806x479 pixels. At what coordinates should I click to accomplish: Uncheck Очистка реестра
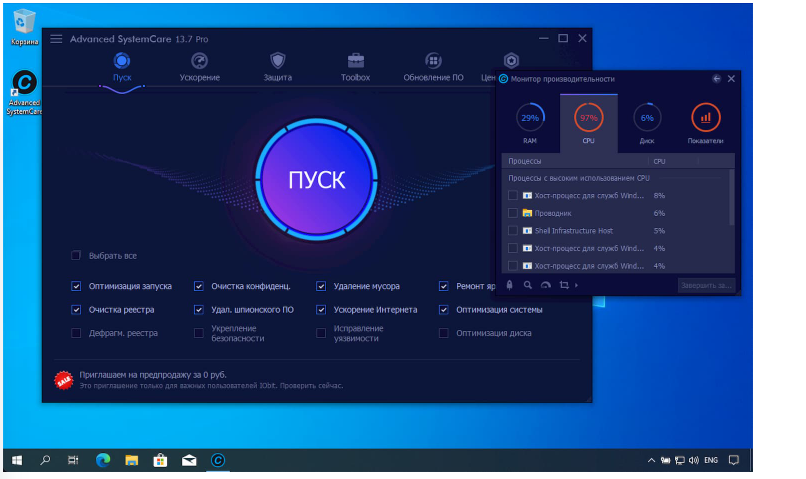click(76, 310)
